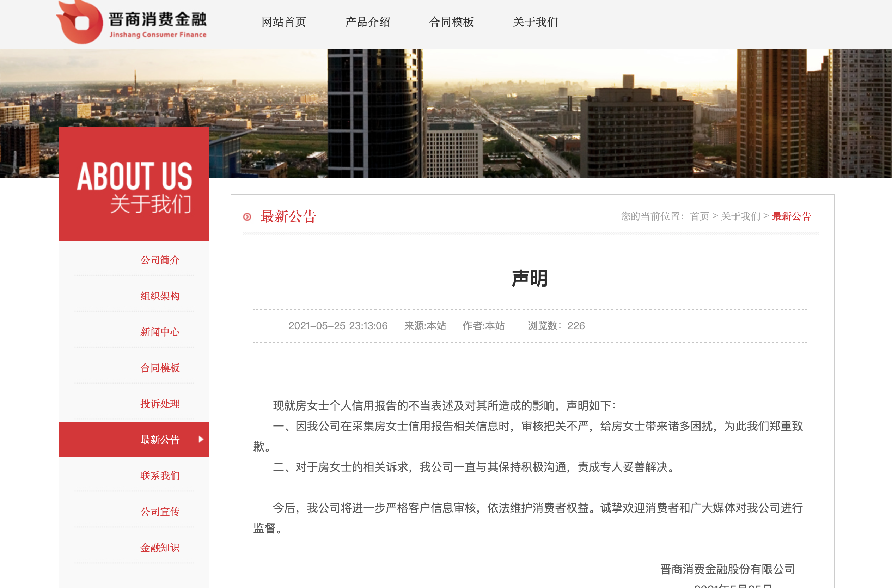Screen dimensions: 892x588
Task: Click the arrow marker on the 最新公告 sidebar item
Action: pos(202,439)
